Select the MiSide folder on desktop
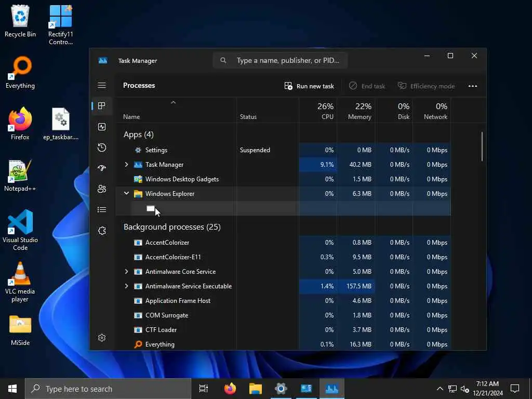532x399 pixels. pyautogui.click(x=20, y=330)
